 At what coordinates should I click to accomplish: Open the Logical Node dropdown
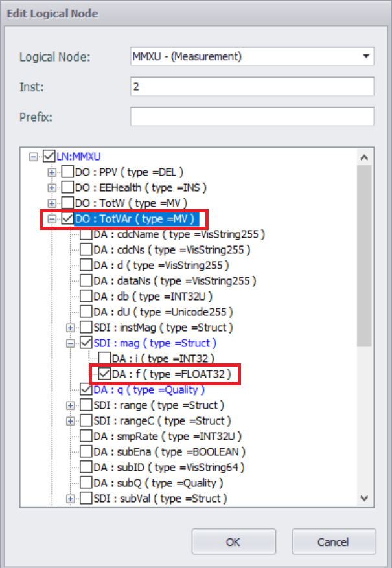(367, 56)
